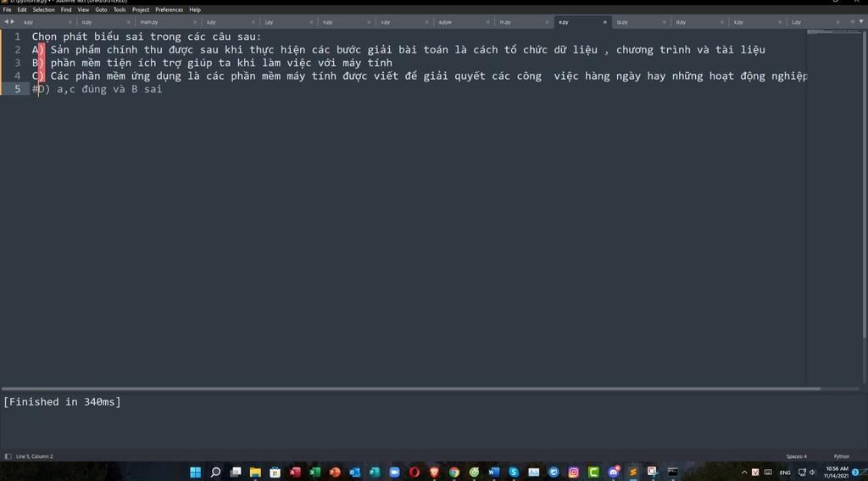868x481 pixels.
Task: Click line number 1 in the gutter
Action: (18, 36)
